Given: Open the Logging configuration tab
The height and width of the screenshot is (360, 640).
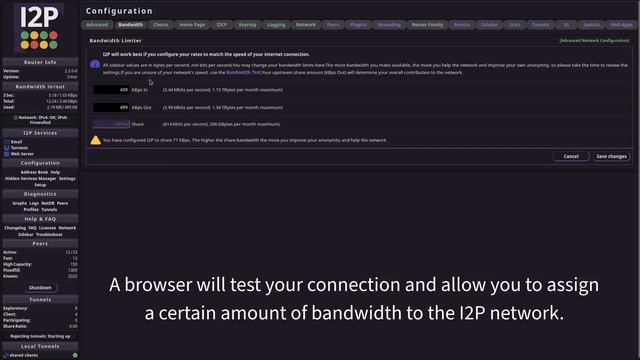Looking at the screenshot, I should coord(276,25).
